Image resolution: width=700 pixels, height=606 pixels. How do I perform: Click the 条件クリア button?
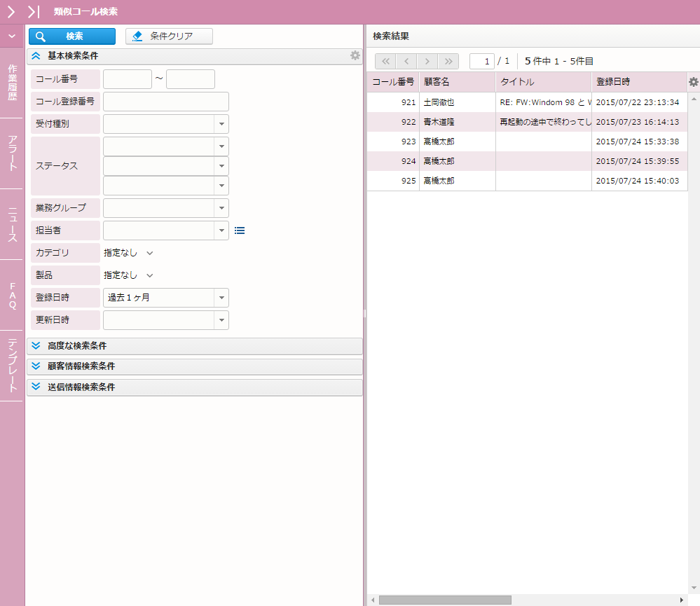[x=169, y=36]
